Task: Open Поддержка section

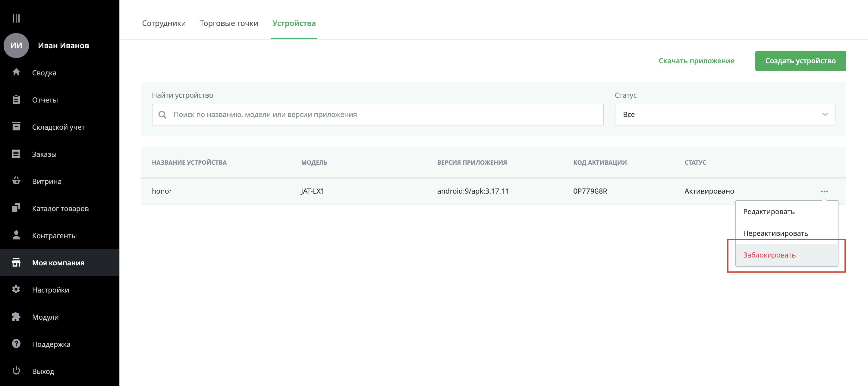Action: [x=60, y=344]
